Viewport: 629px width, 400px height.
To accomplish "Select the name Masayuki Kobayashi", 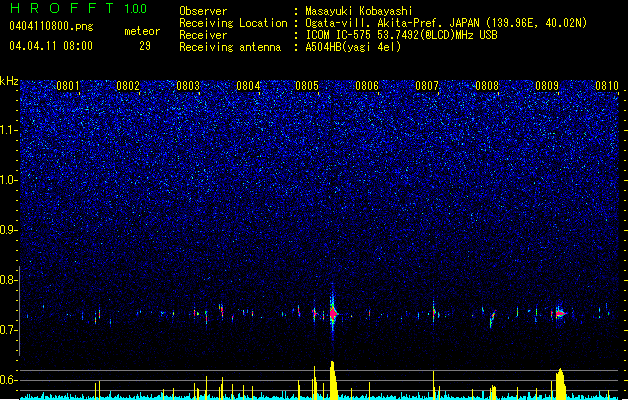I will coord(359,11).
